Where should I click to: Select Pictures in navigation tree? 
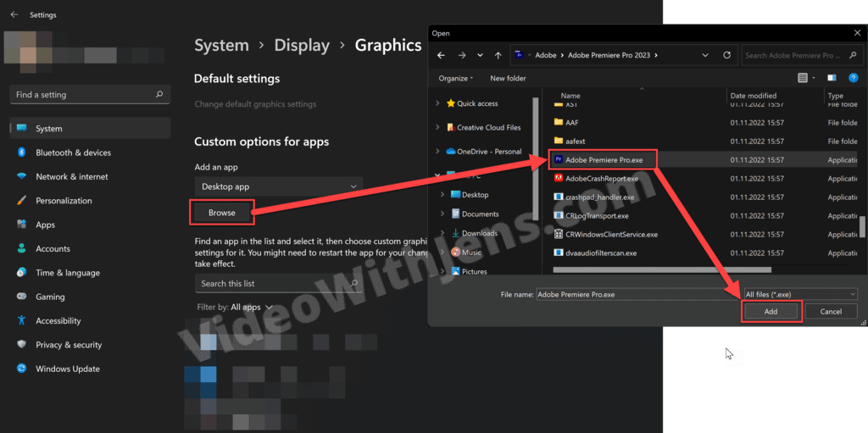click(x=469, y=271)
